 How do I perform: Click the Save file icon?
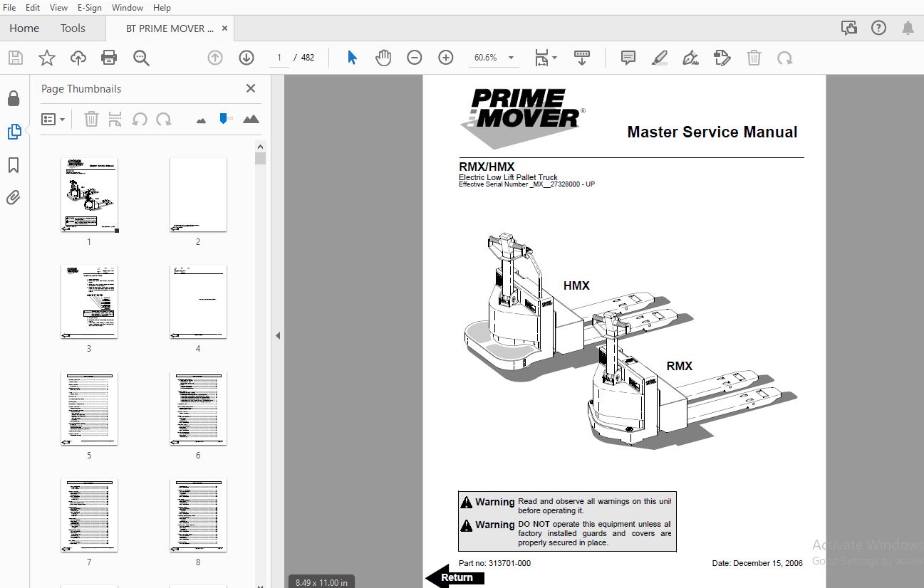pyautogui.click(x=15, y=58)
